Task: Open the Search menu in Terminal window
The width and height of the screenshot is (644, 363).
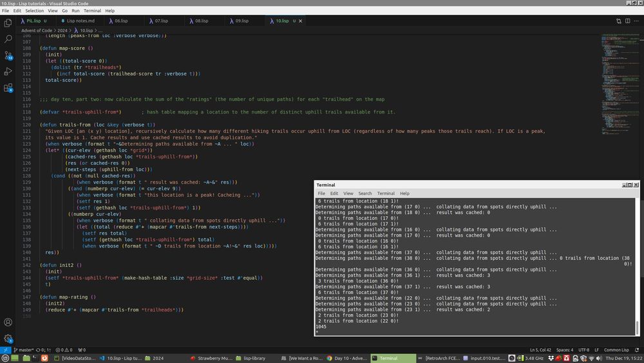Action: 365,193
